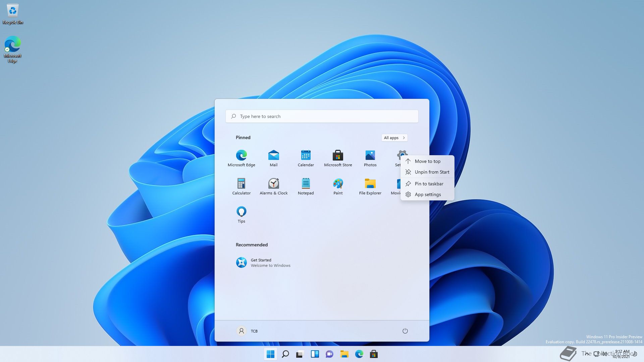Select the Recycle Bin desktop icon
The image size is (644, 362).
(x=13, y=14)
